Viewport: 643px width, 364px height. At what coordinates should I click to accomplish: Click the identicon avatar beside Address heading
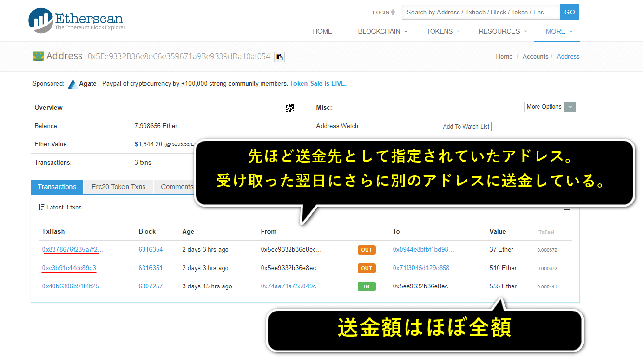(x=38, y=55)
